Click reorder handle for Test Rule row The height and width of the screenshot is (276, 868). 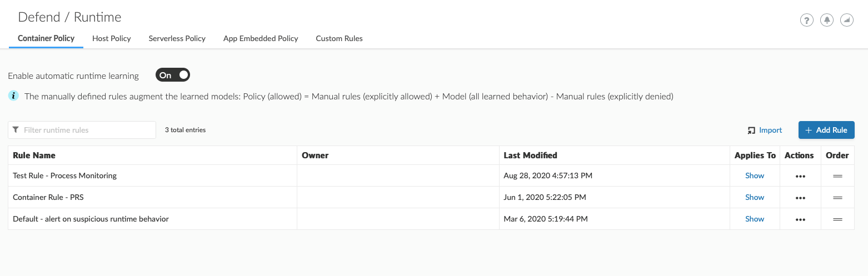[837, 176]
